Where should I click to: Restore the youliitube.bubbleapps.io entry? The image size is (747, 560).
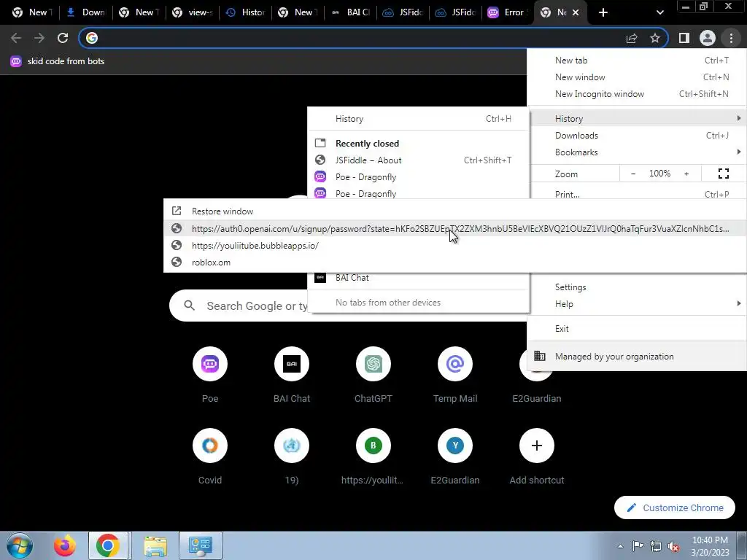455,245
